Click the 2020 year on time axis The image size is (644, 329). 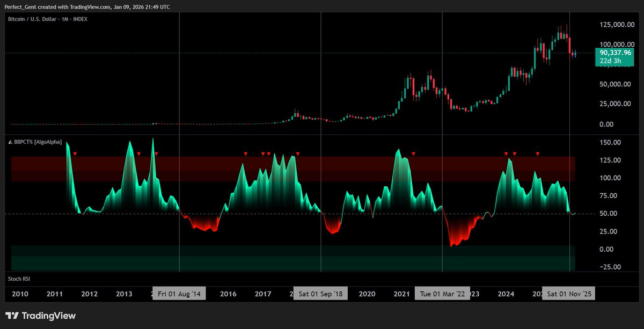click(367, 294)
